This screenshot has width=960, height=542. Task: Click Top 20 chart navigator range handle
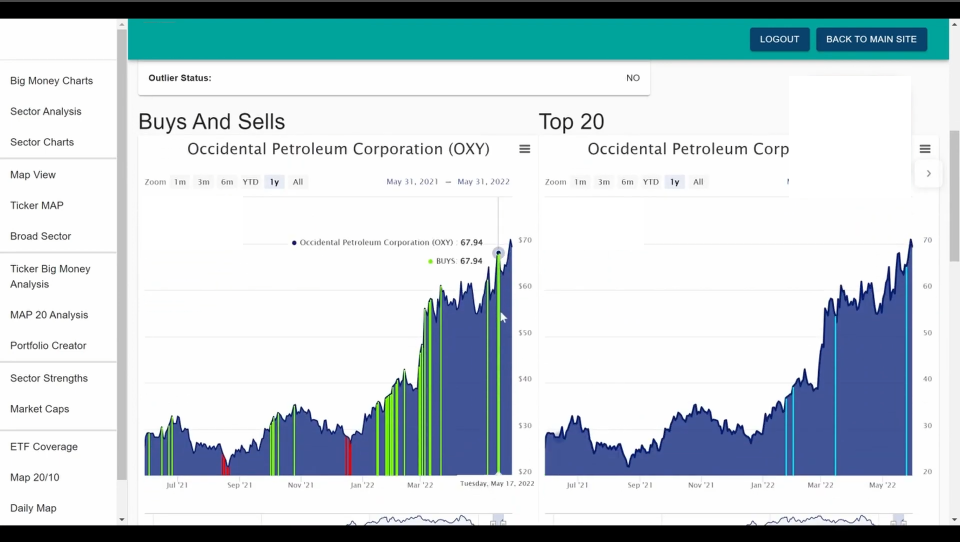pos(899,521)
